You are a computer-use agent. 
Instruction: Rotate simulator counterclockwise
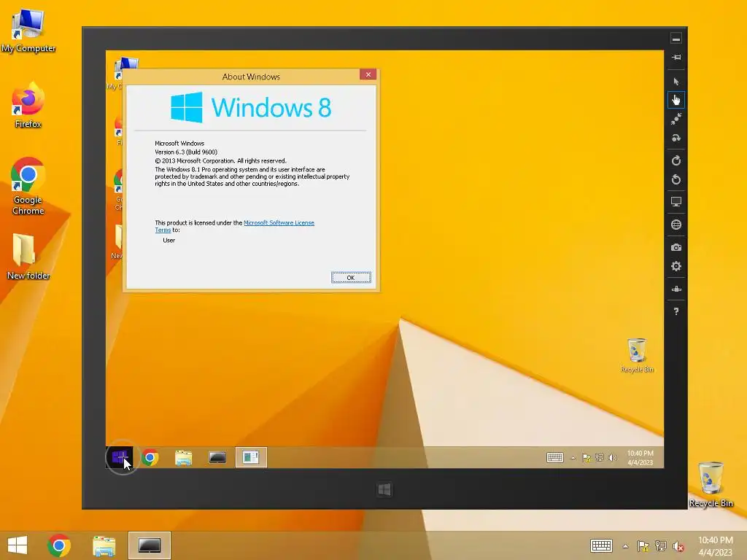[x=676, y=179]
